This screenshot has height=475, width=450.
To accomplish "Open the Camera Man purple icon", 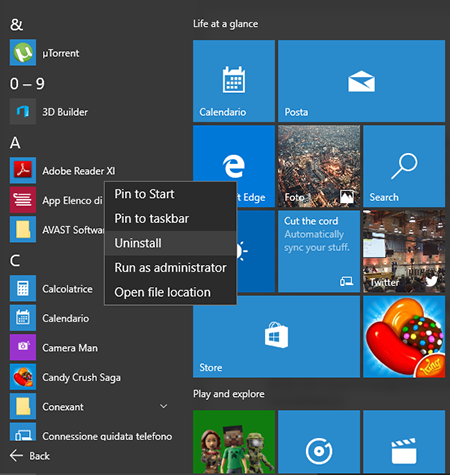I will [x=23, y=347].
